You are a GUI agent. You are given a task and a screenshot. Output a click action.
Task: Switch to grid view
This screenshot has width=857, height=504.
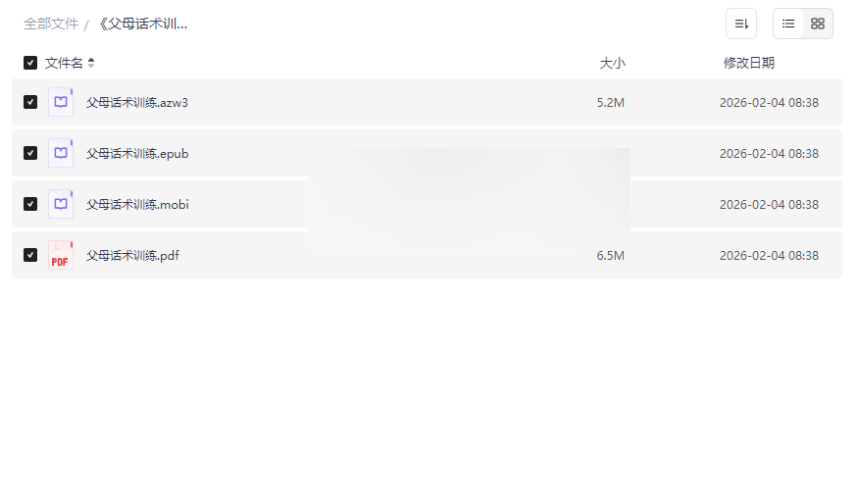(818, 24)
